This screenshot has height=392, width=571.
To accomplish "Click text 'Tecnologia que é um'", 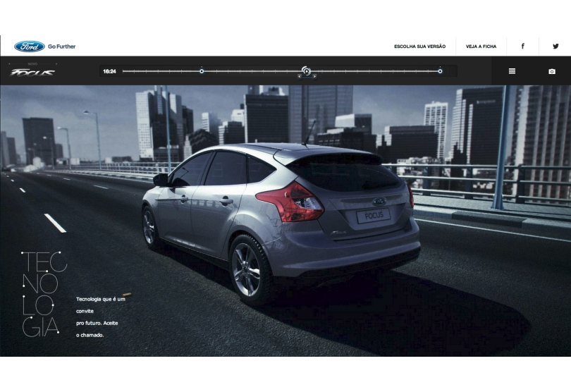I will 101,299.
